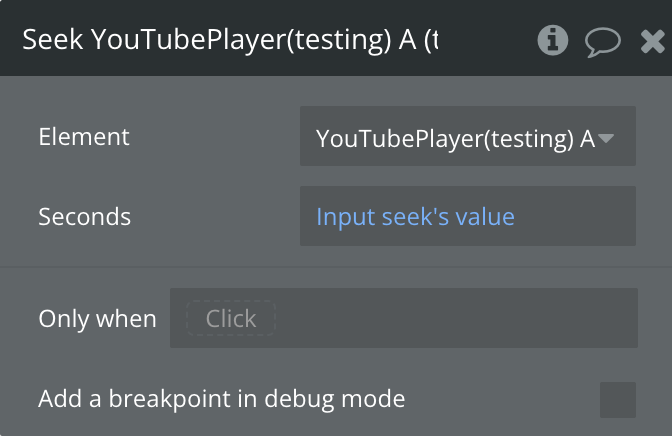
Task: Click the Element dropdown's caret arrow
Action: (x=606, y=138)
